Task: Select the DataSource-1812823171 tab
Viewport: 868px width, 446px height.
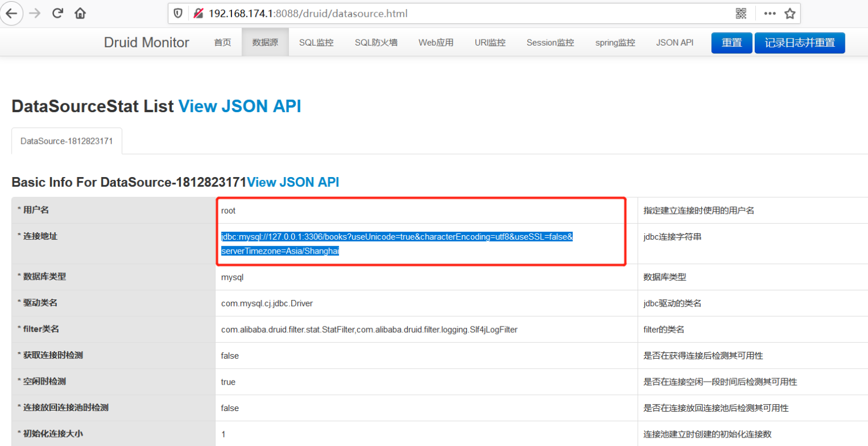Action: coord(67,141)
